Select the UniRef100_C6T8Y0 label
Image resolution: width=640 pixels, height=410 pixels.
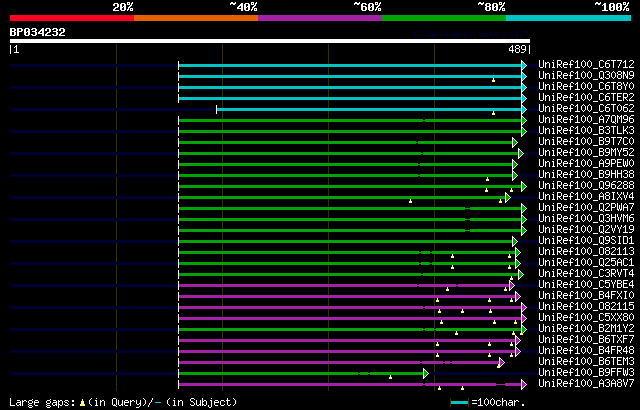(x=586, y=86)
